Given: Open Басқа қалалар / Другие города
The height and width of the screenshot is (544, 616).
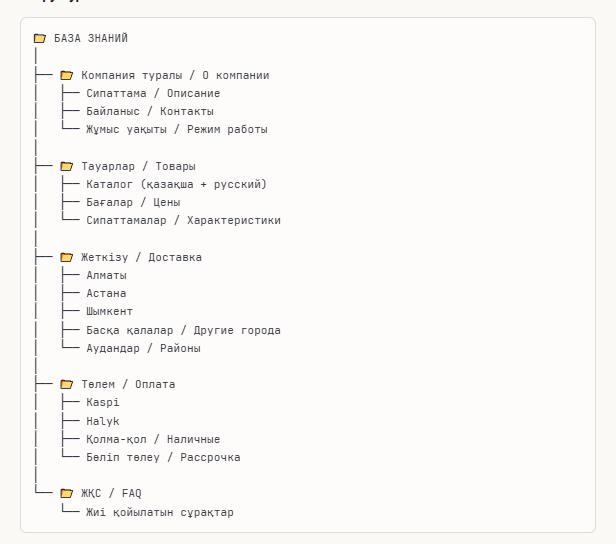Looking at the screenshot, I should (x=184, y=330).
